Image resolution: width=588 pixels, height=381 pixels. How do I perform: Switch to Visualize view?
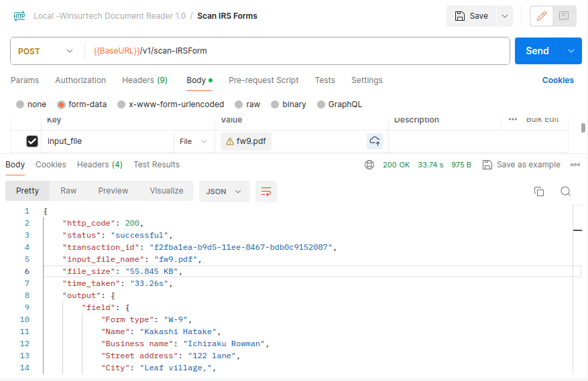pos(166,191)
